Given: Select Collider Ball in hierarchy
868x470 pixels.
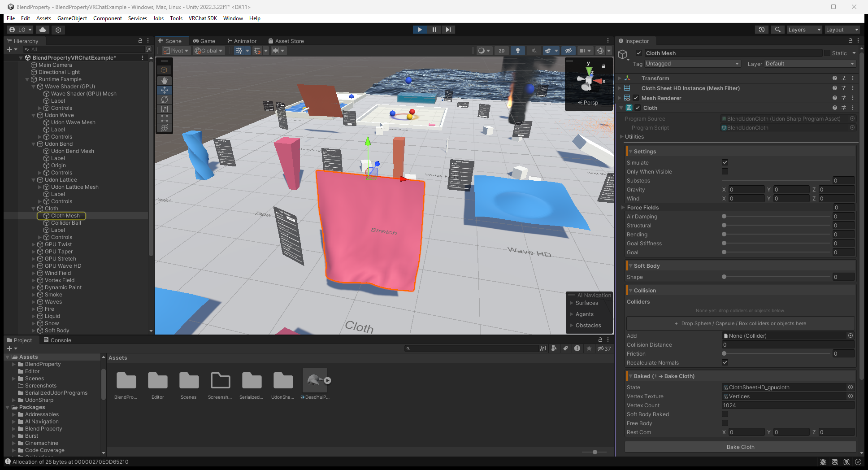Looking at the screenshot, I should 66,223.
